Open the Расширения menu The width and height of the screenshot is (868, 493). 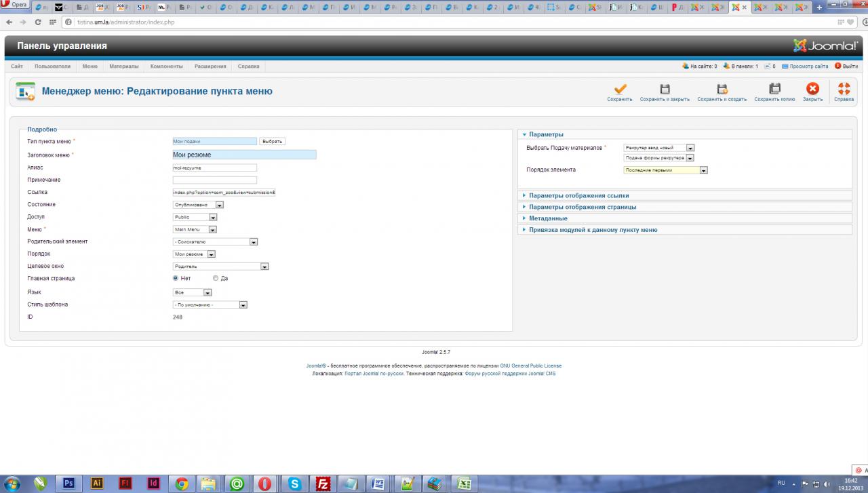pos(210,66)
